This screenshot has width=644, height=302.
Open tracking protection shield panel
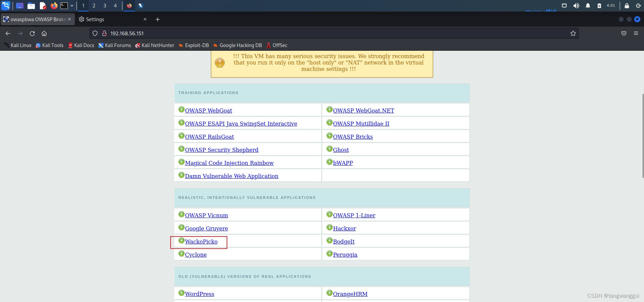coord(95,33)
